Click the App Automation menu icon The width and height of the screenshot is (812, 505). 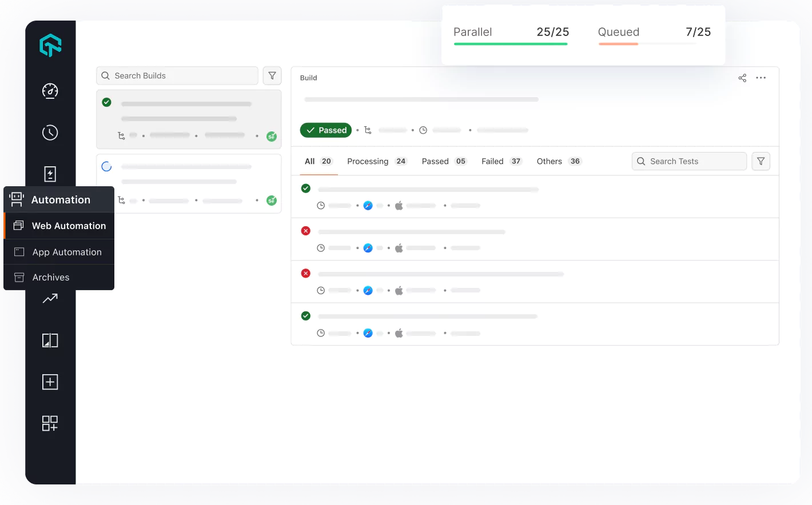tap(19, 252)
